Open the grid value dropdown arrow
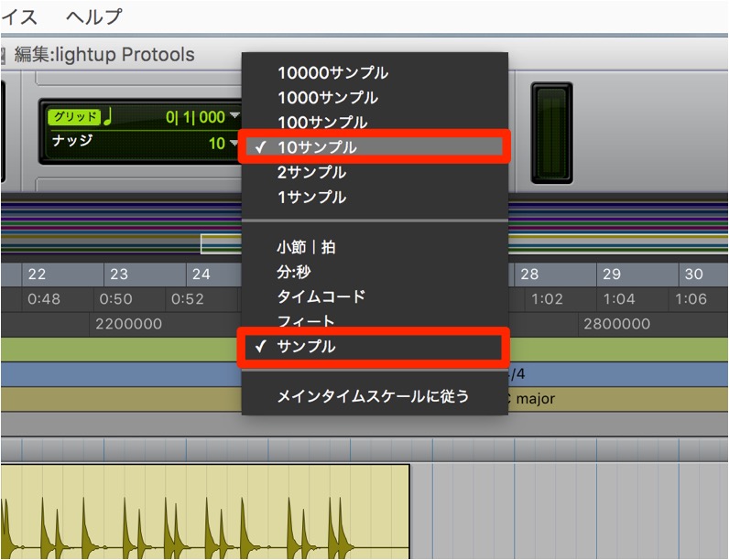The width and height of the screenshot is (729, 560). tap(234, 115)
